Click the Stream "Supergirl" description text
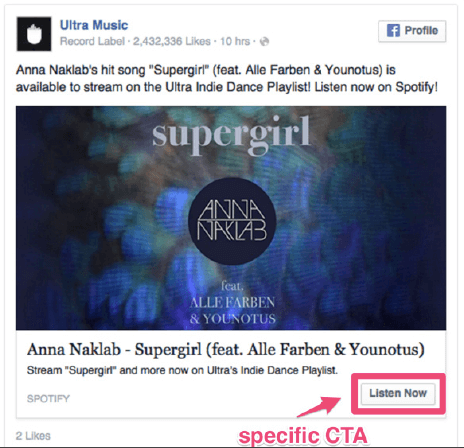464x448 pixels. tap(182, 370)
